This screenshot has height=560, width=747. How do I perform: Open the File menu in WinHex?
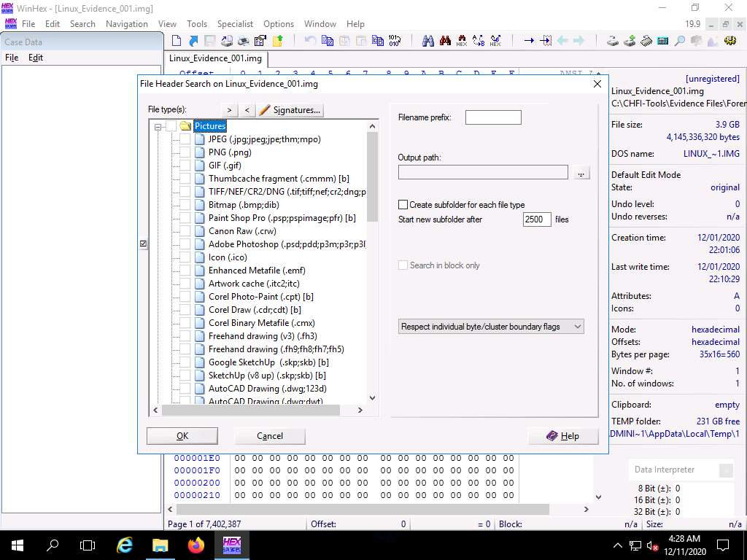click(28, 24)
